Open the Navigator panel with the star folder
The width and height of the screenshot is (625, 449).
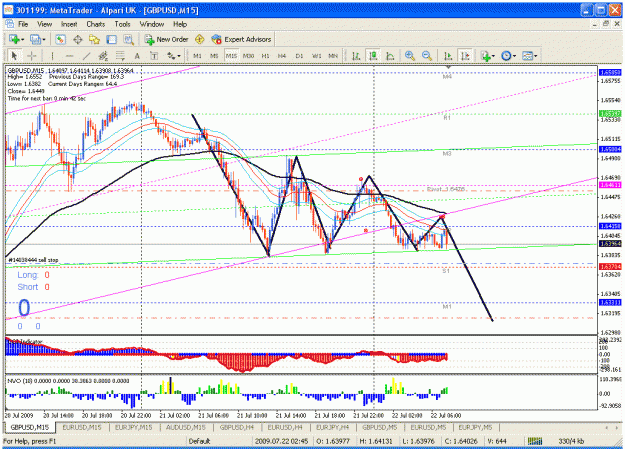[x=94, y=39]
